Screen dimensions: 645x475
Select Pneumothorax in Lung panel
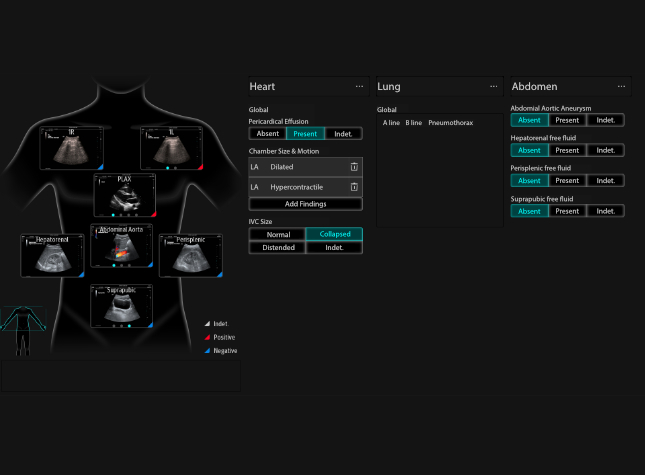448,122
